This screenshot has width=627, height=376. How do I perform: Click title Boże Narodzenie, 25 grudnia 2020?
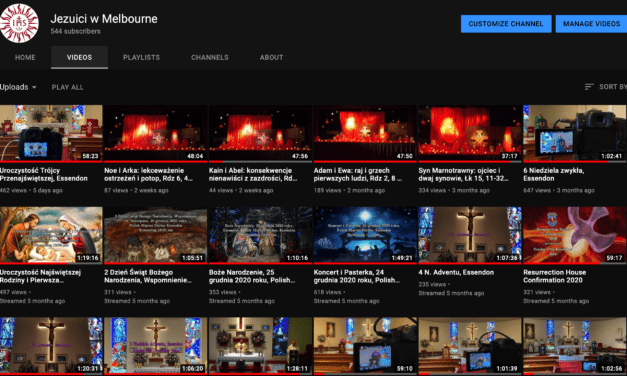click(252, 276)
